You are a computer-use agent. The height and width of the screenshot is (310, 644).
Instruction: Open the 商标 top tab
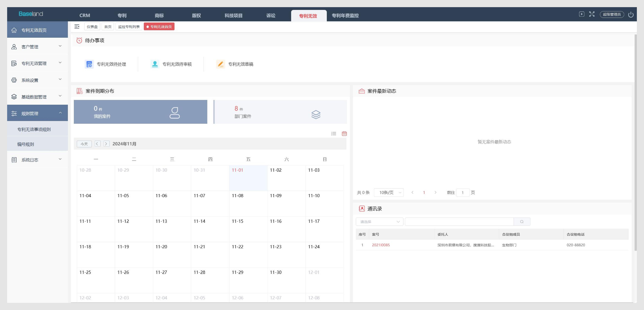coord(159,15)
